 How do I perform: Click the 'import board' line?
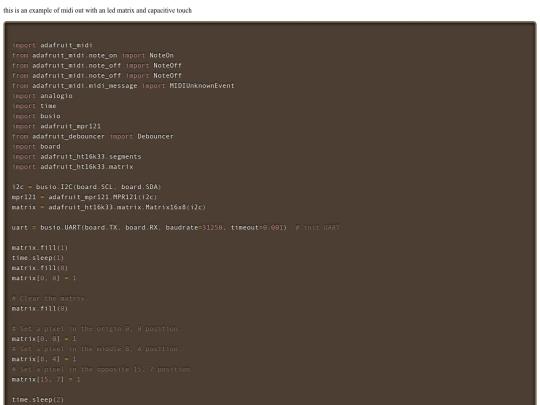pyautogui.click(x=36, y=146)
